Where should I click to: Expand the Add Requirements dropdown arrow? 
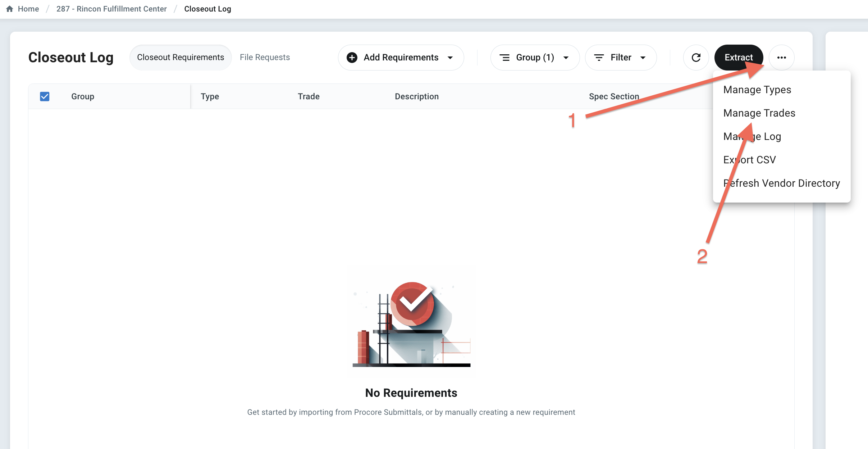click(450, 58)
